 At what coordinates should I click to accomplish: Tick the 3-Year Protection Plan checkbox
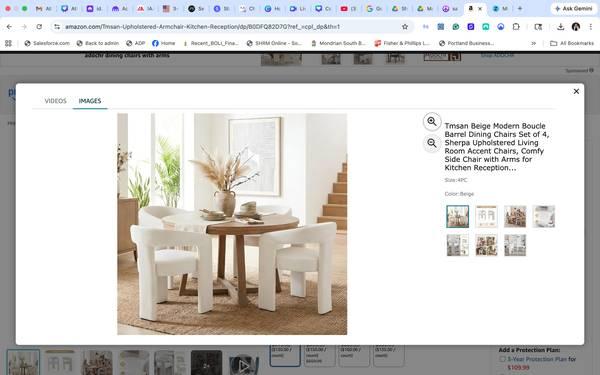(502, 359)
